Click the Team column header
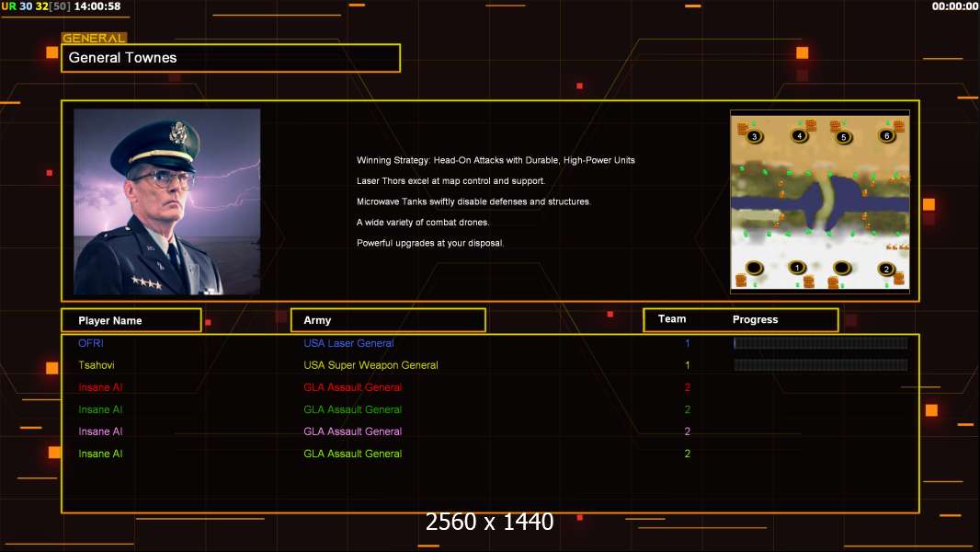The width and height of the screenshot is (980, 552). coord(672,319)
